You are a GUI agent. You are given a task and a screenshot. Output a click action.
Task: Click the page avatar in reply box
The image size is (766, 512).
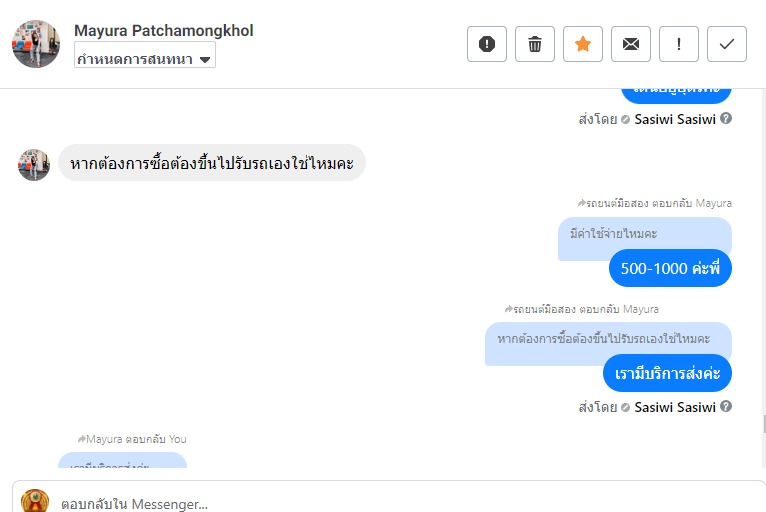pos(35,501)
